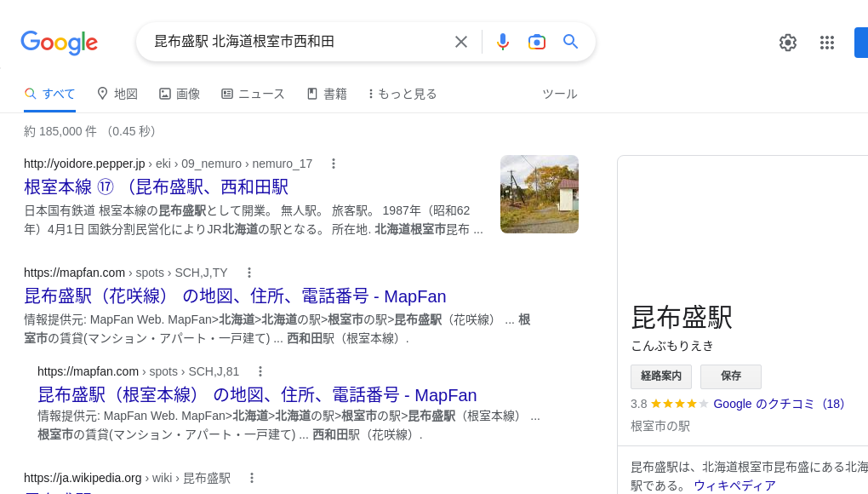Viewport: 868px width, 494px height.
Task: Expand もっと見る search categories
Action: tap(402, 94)
